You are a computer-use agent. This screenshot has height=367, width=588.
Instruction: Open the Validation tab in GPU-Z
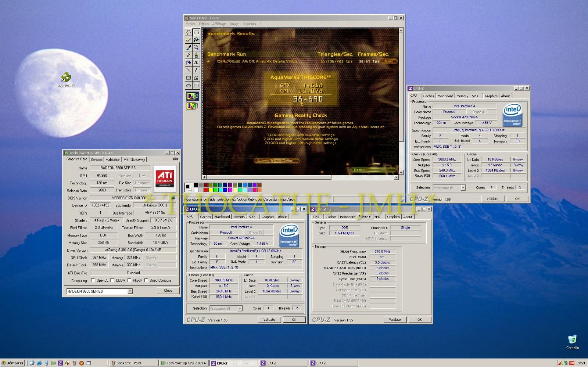tap(113, 159)
